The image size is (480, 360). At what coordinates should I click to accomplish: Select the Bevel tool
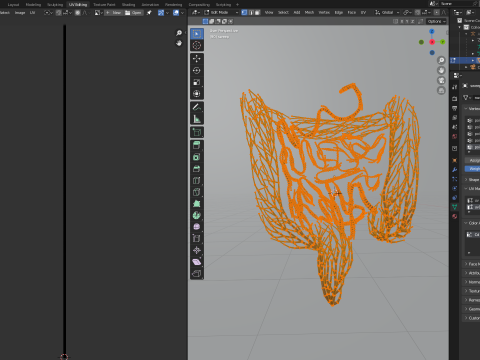[x=197, y=169]
